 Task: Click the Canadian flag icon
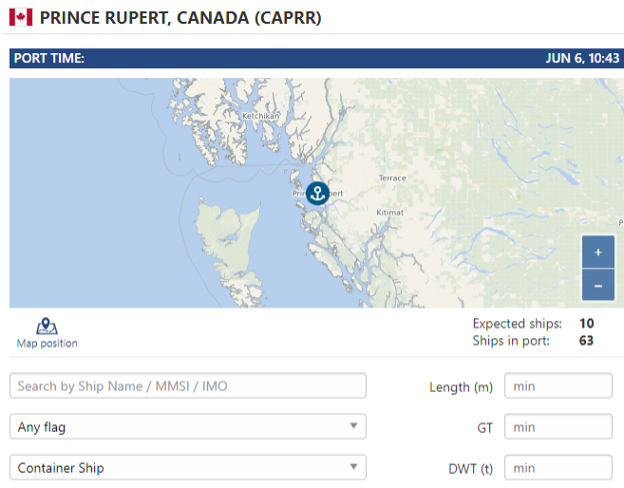pos(21,18)
